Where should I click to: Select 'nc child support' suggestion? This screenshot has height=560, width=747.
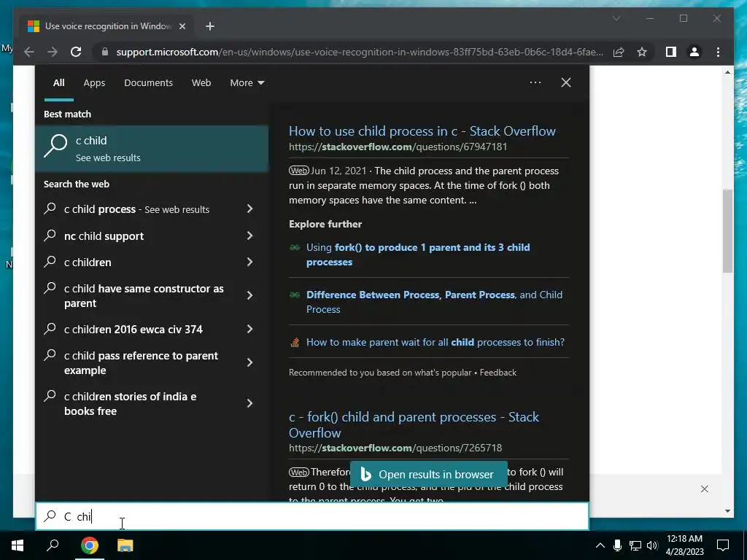(104, 236)
